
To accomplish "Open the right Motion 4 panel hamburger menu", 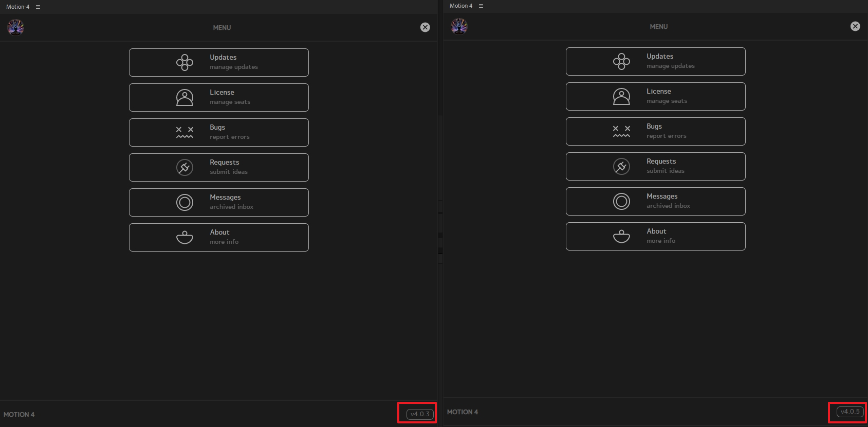I will tap(481, 6).
